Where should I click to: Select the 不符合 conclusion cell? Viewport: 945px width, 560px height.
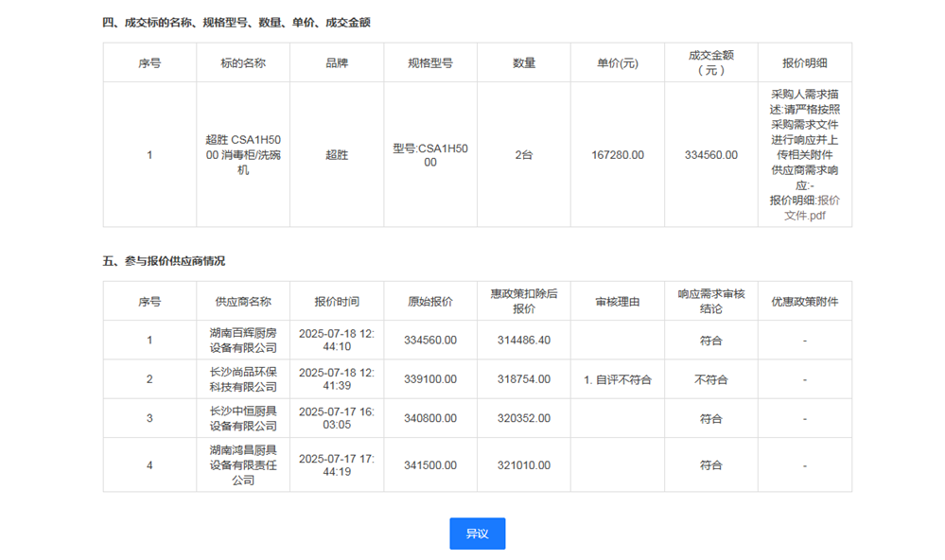tap(711, 379)
